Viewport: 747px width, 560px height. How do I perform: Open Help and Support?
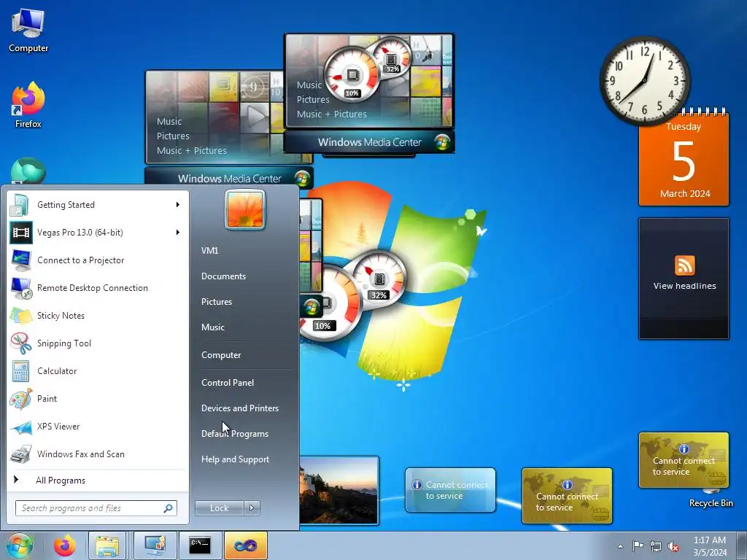(236, 459)
